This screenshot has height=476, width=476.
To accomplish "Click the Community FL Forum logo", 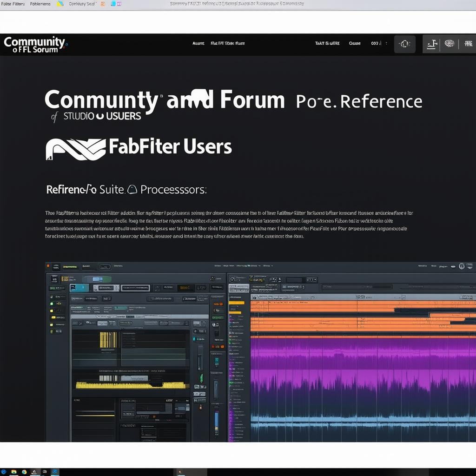I will tap(35, 45).
